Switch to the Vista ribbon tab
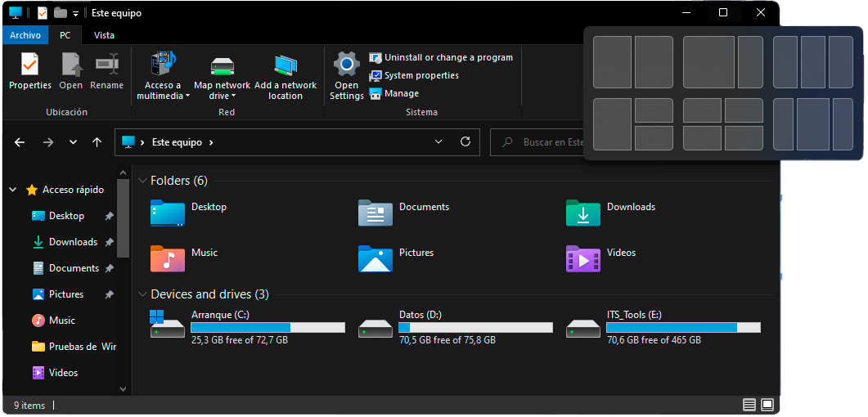 (x=104, y=35)
